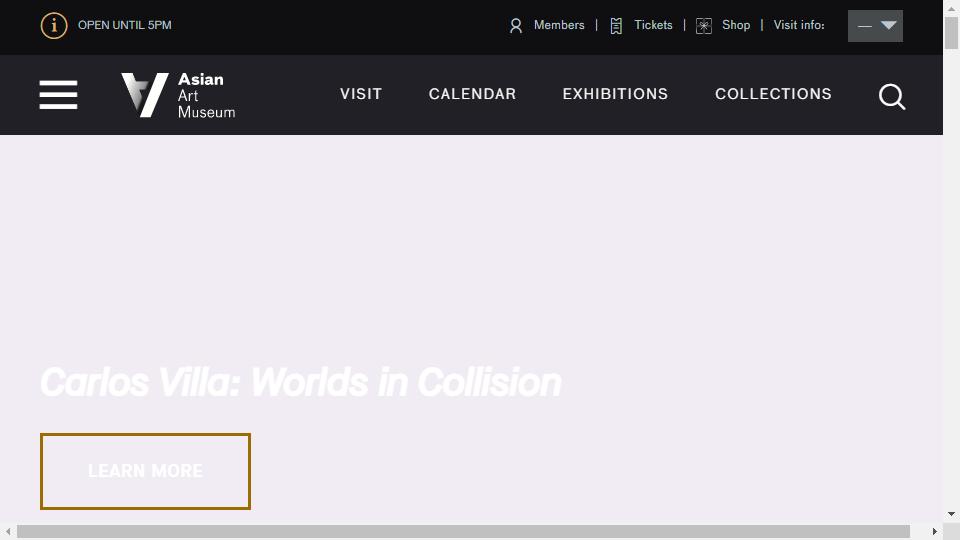
Task: Go to the Shop link
Action: tap(736, 25)
